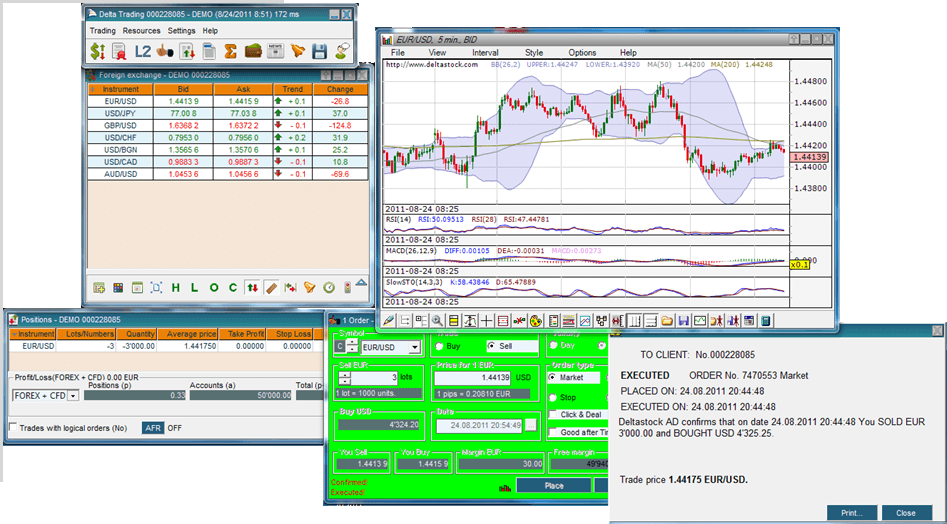
Task: Open the orange Sigma summary icon
Action: pos(230,51)
